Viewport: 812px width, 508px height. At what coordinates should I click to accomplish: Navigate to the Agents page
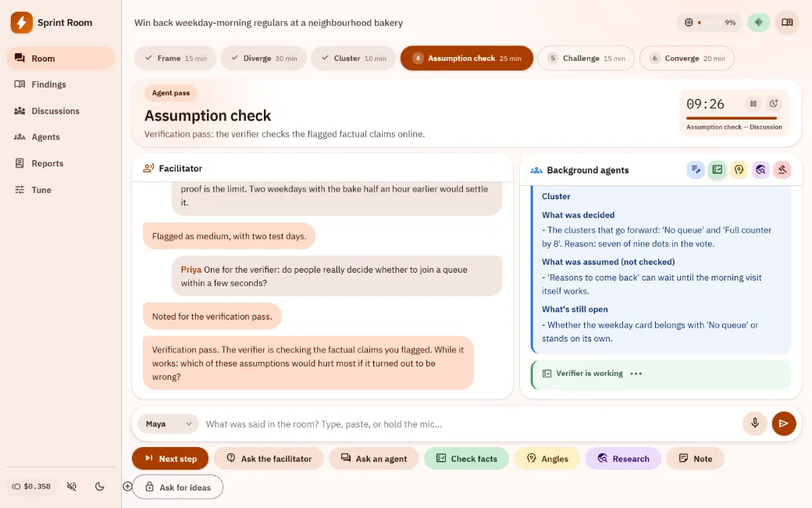[61, 137]
